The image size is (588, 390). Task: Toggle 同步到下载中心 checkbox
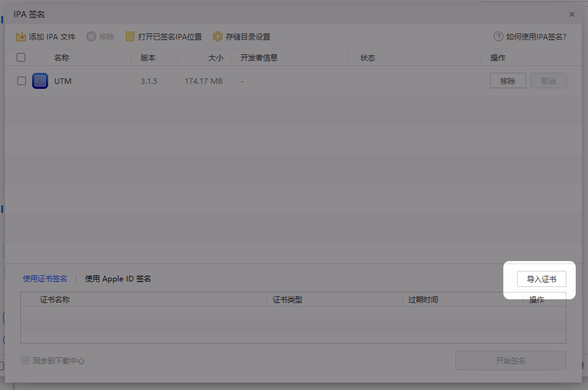click(25, 360)
